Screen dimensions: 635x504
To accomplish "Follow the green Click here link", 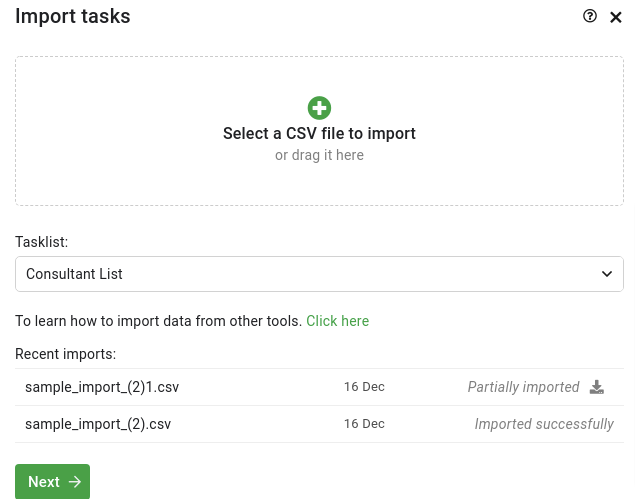I will (x=337, y=321).
